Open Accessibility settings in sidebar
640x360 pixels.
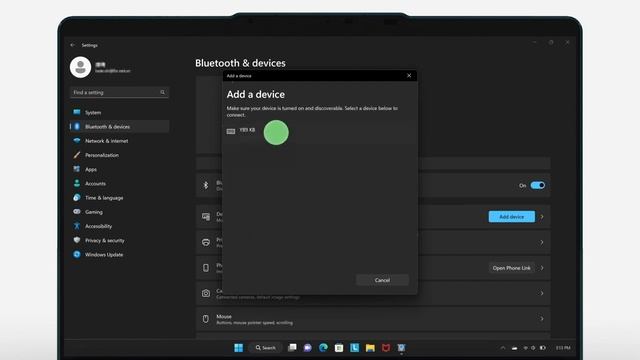[119, 226]
